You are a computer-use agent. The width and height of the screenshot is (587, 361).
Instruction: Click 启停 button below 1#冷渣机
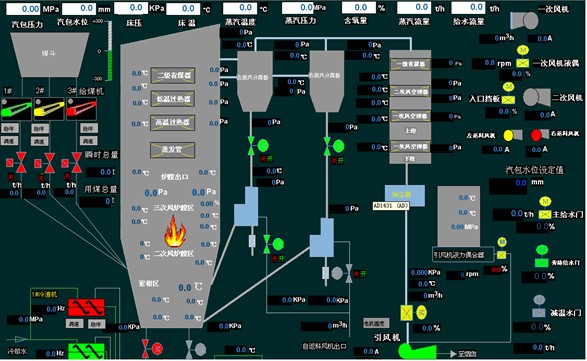[97, 324]
